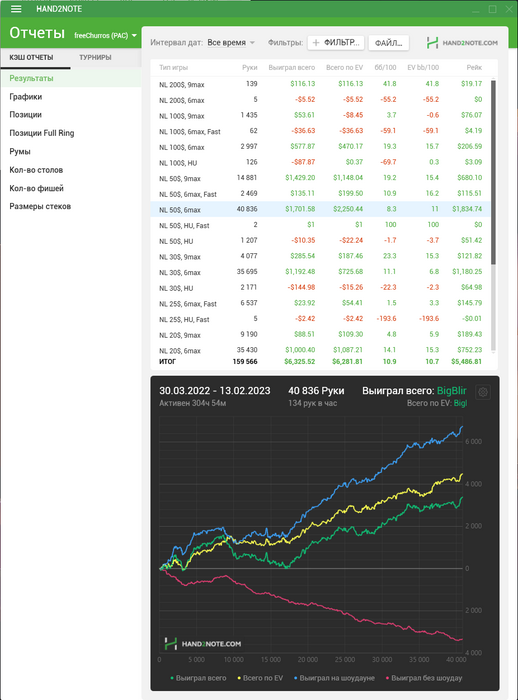Sort by бб/100 column header
518x700 pixels.
click(385, 67)
